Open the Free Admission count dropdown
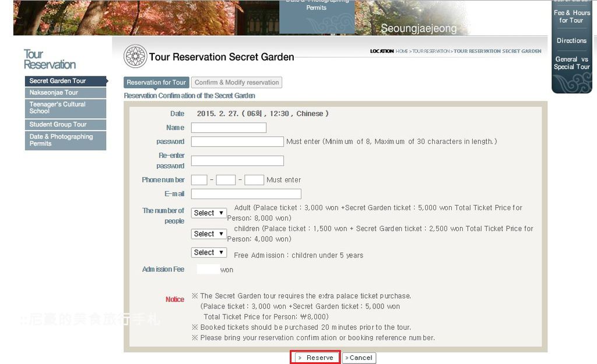 [209, 253]
